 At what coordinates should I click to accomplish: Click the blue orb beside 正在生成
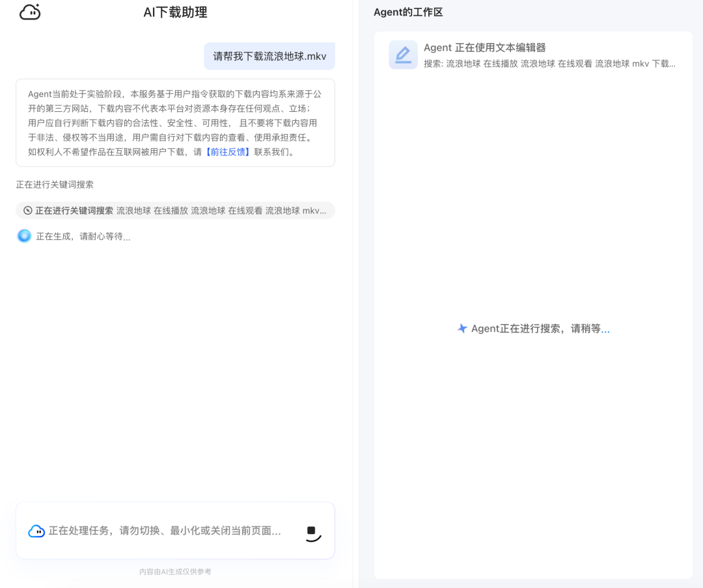(x=24, y=236)
